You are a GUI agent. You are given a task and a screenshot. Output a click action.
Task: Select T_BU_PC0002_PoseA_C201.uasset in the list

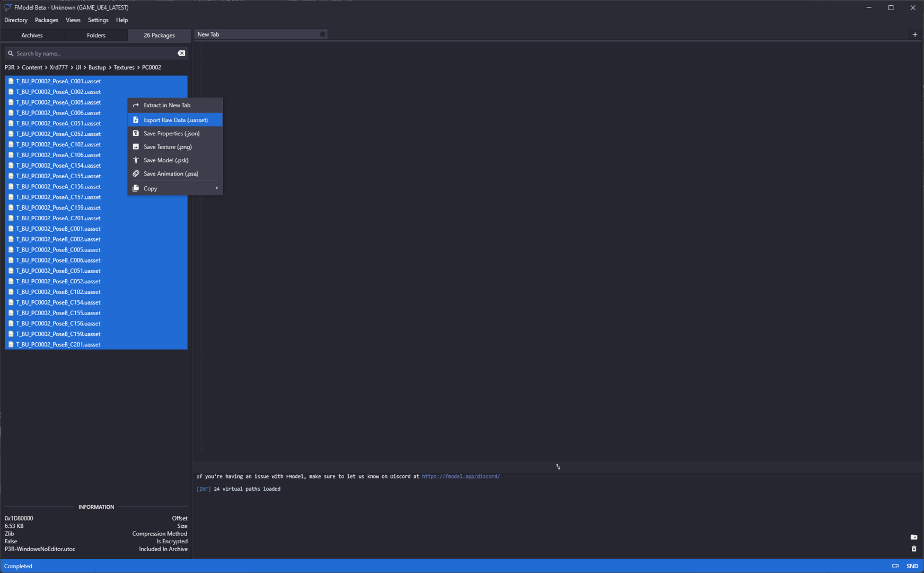pyautogui.click(x=96, y=218)
